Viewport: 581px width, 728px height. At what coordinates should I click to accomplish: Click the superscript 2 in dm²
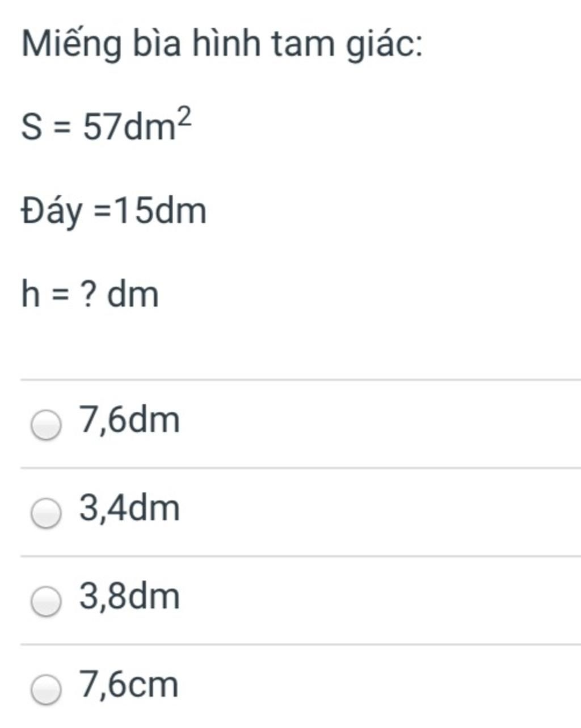click(x=184, y=118)
